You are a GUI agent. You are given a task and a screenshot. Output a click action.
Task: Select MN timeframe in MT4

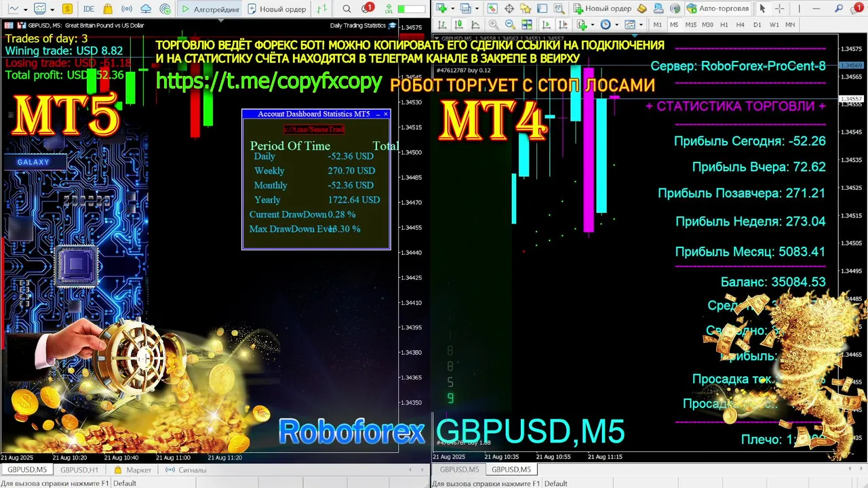click(790, 24)
